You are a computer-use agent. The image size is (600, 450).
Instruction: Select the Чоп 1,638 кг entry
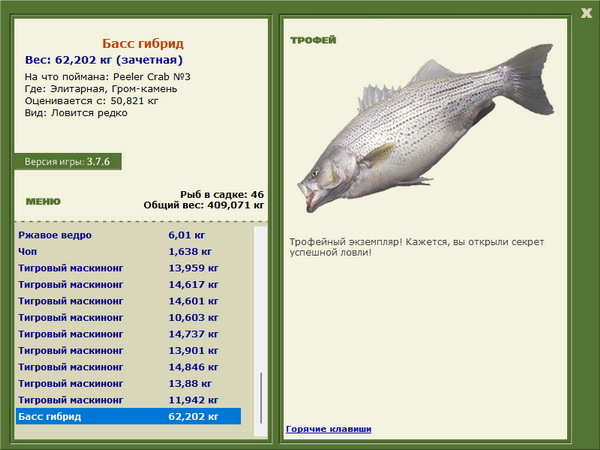point(129,251)
